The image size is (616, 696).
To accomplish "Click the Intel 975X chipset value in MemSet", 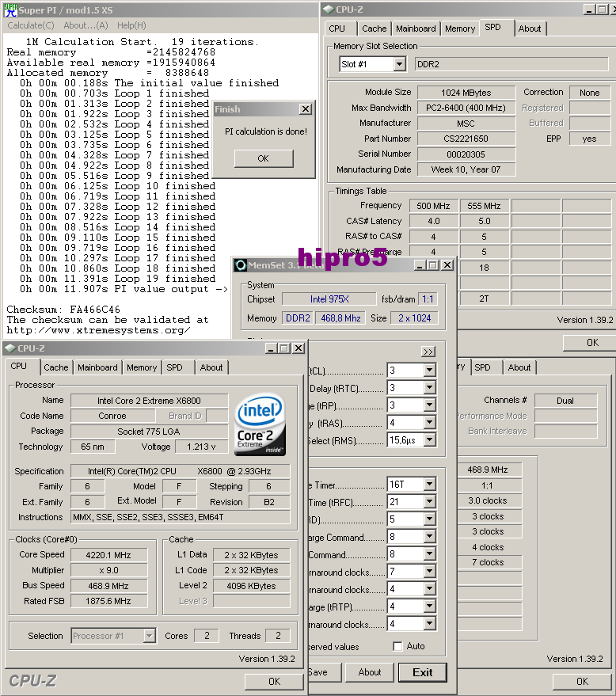I will click(329, 299).
